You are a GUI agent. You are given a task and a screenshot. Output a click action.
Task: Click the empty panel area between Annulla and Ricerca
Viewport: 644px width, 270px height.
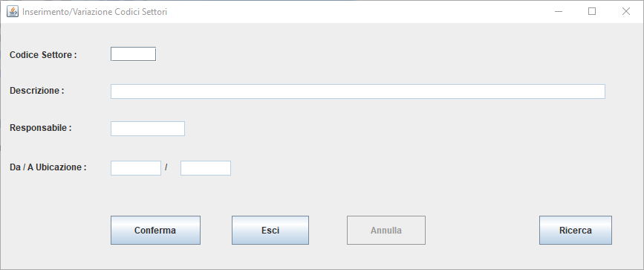(x=482, y=230)
